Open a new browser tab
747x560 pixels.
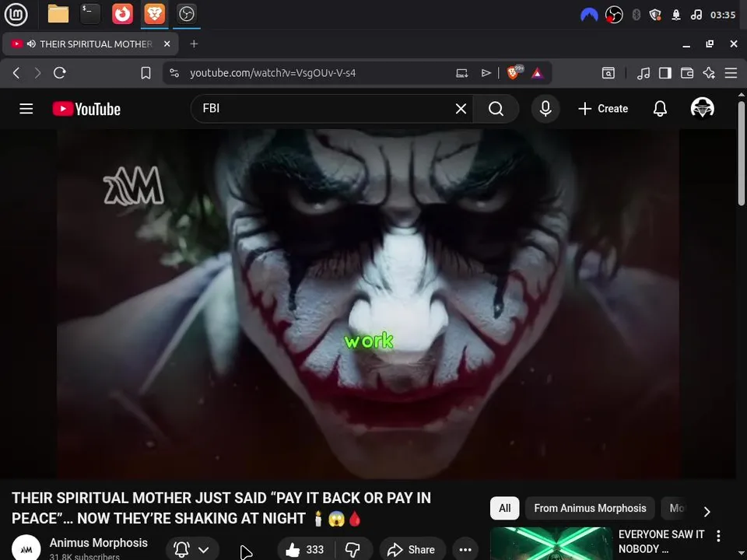click(x=194, y=44)
